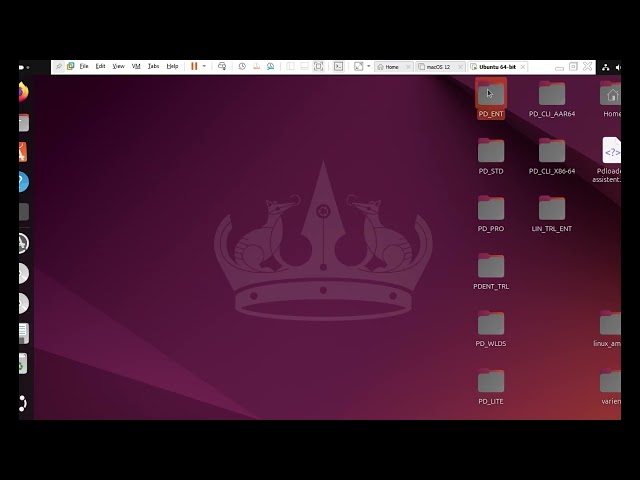Revert the VM to its previous snapshot
Screen dimensions: 640x480
coord(256,67)
